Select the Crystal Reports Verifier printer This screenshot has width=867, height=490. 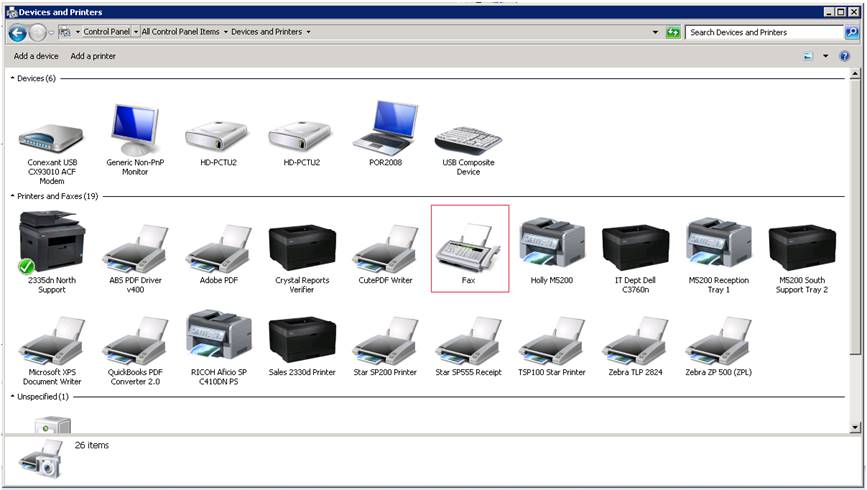pos(302,259)
